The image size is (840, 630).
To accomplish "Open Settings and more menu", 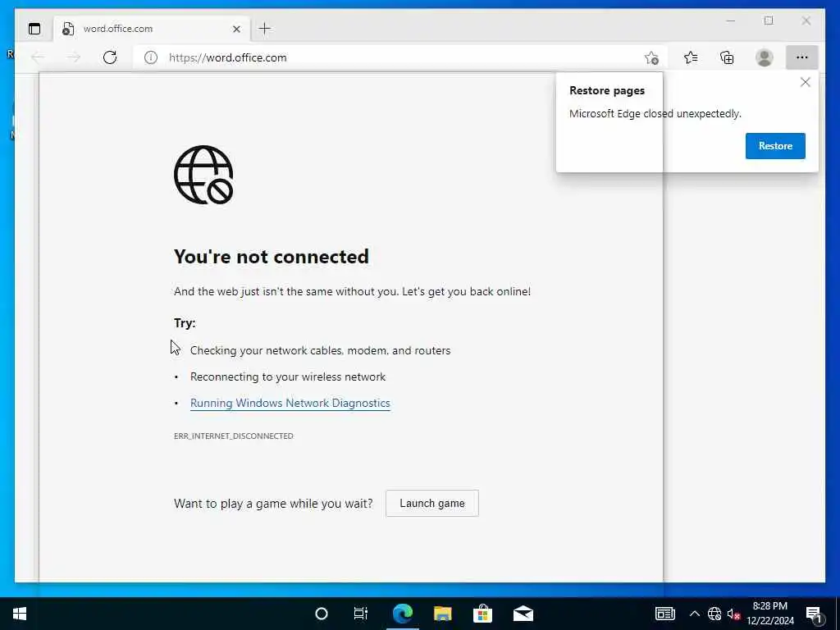I will [x=802, y=57].
